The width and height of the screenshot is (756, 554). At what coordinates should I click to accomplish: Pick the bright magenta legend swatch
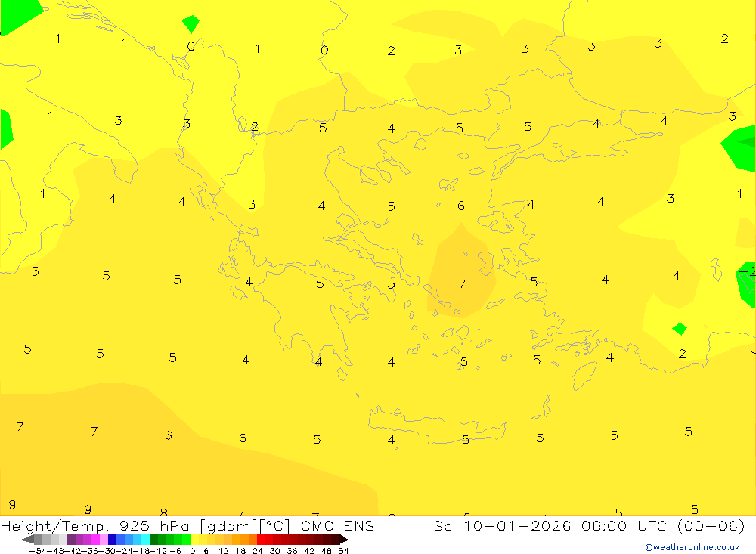pos(95,539)
